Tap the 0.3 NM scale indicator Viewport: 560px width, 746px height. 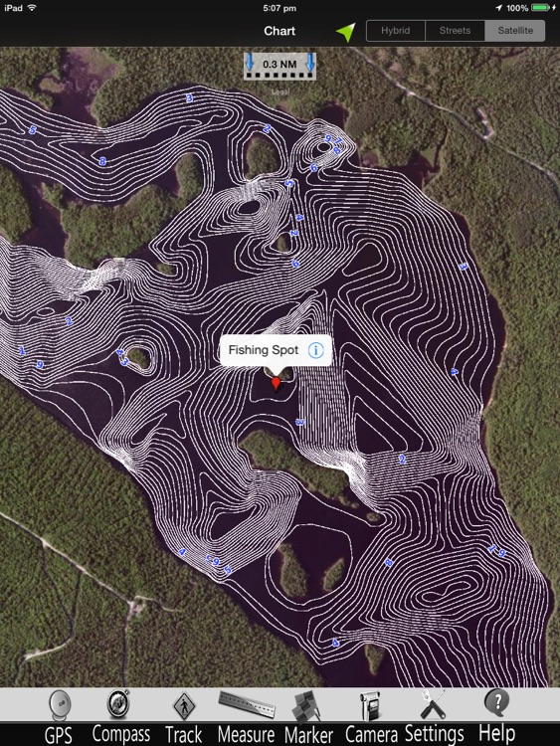point(280,66)
